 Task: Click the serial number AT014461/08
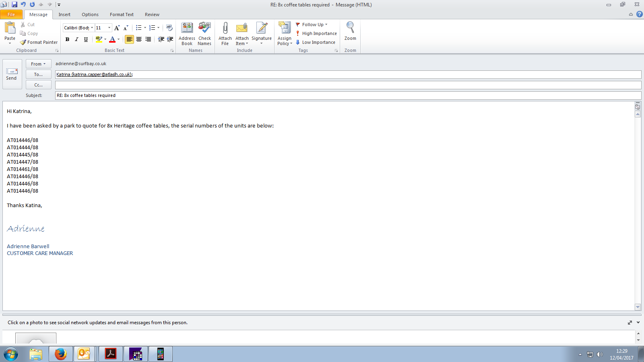coord(23,169)
